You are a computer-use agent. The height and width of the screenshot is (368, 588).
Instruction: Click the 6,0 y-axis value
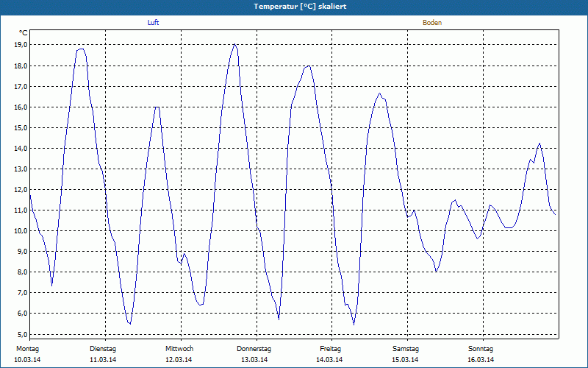[23, 314]
